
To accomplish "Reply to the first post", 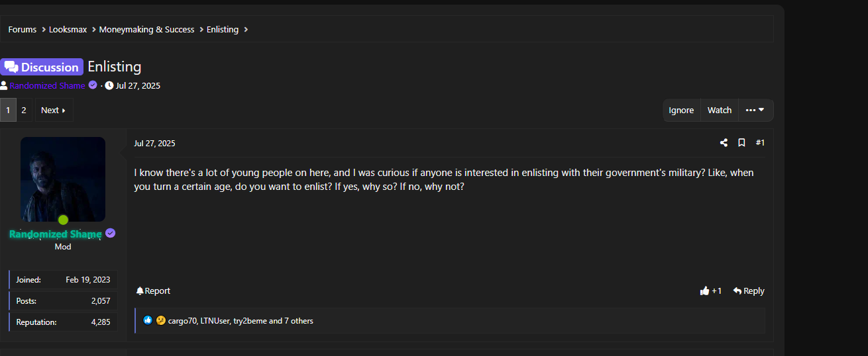I will coord(749,291).
